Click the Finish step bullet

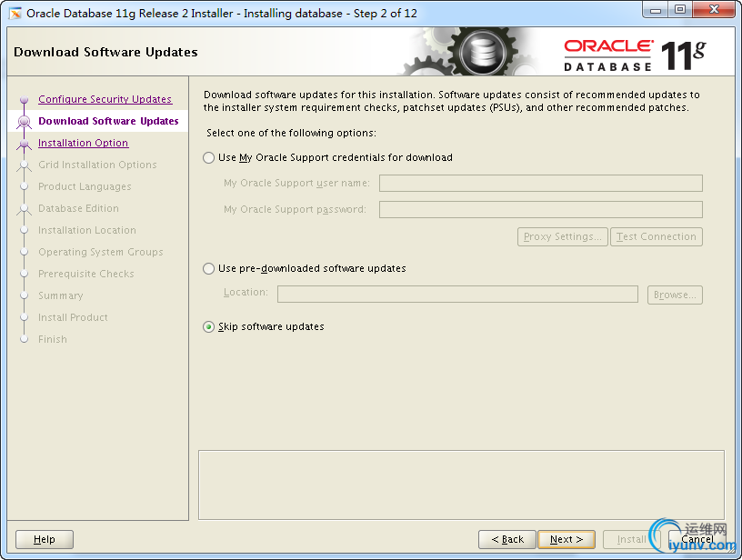coord(25,339)
